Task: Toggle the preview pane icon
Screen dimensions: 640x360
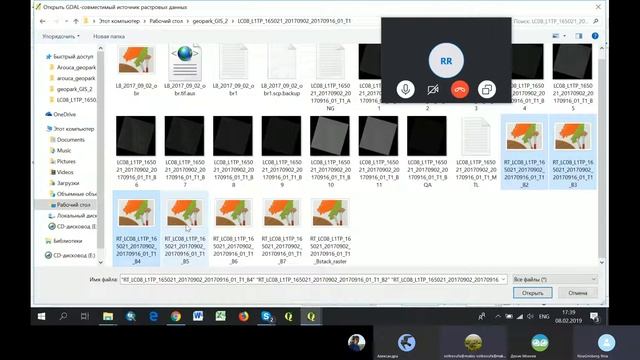Action: tap(579, 36)
